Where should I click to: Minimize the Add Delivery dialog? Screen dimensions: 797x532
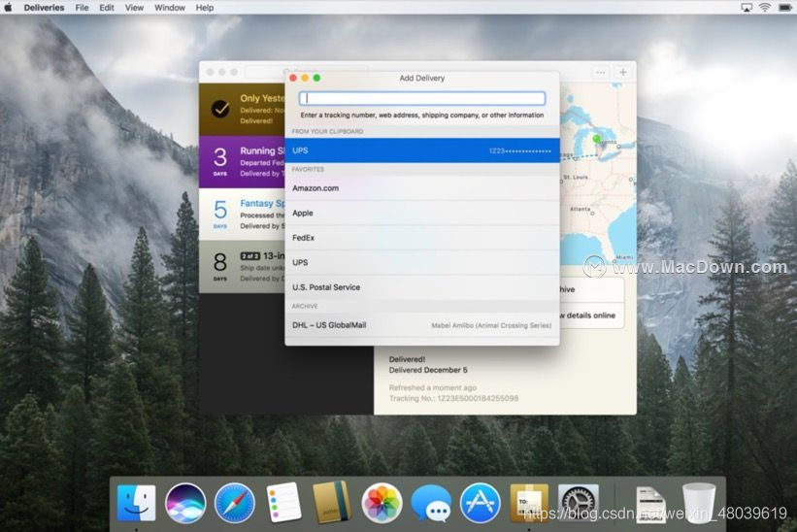point(305,78)
